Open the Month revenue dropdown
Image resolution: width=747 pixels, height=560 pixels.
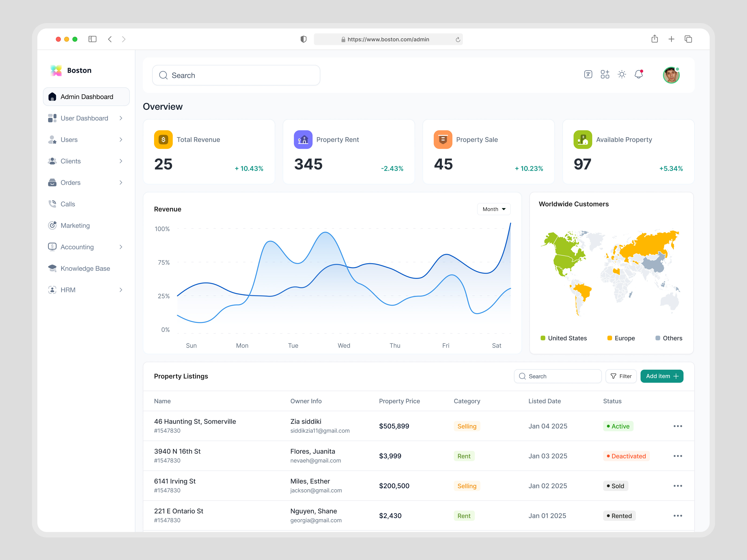click(x=493, y=209)
